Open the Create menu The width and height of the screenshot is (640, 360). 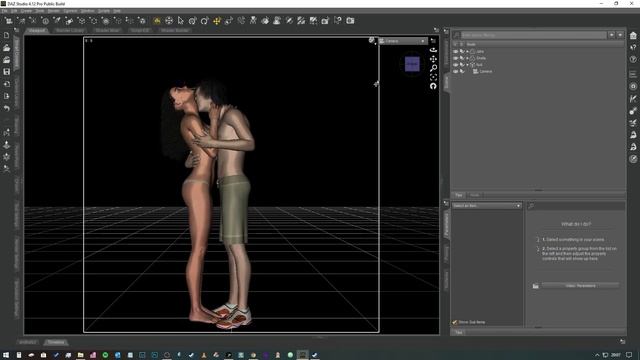26,11
